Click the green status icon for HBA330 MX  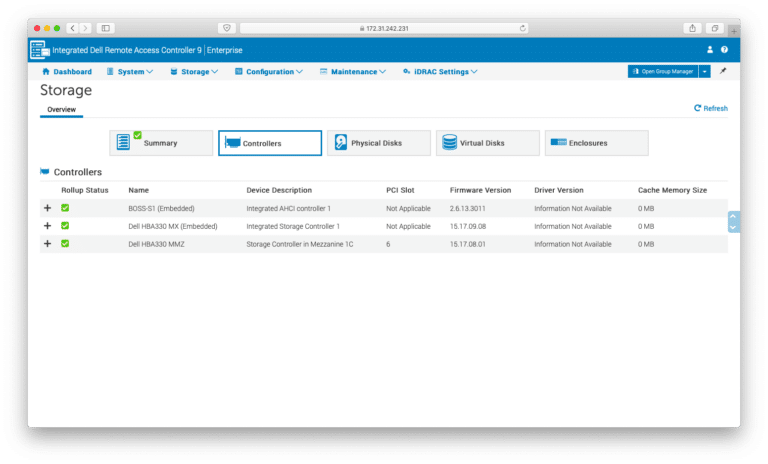65,226
